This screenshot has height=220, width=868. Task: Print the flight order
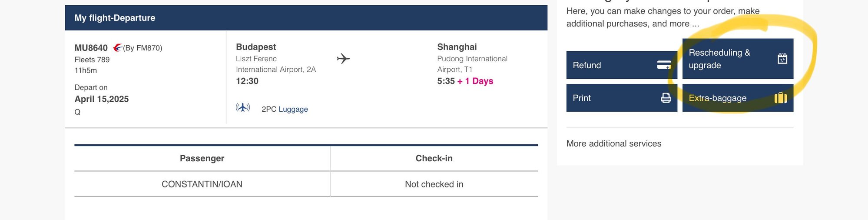[608, 98]
